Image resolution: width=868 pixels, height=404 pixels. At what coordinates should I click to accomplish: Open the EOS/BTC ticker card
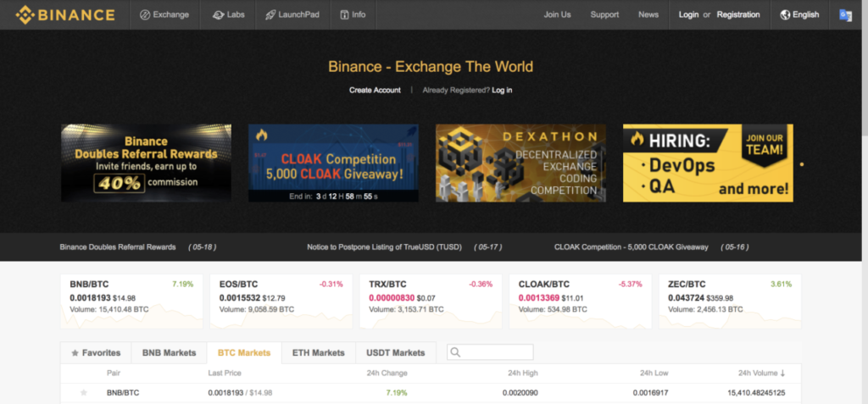[276, 300]
